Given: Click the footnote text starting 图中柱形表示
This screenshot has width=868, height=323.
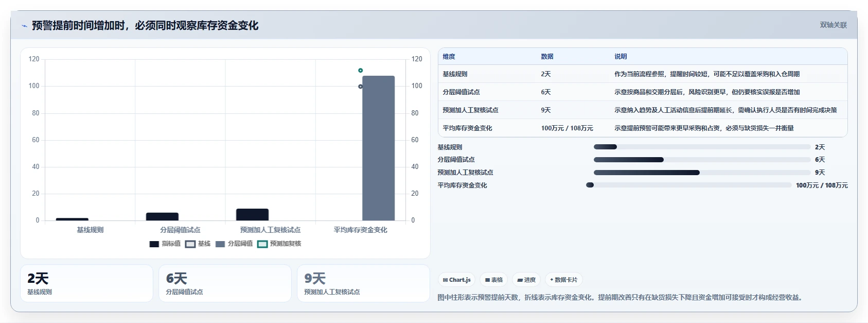Looking at the screenshot, I should pos(621,297).
